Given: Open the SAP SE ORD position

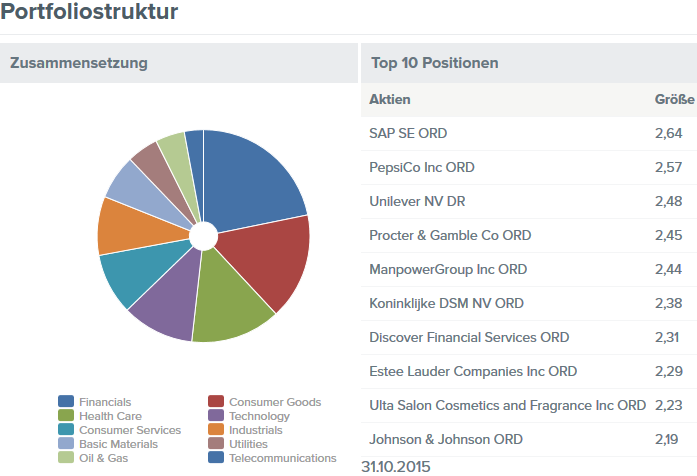Looking at the screenshot, I should click(x=408, y=133).
